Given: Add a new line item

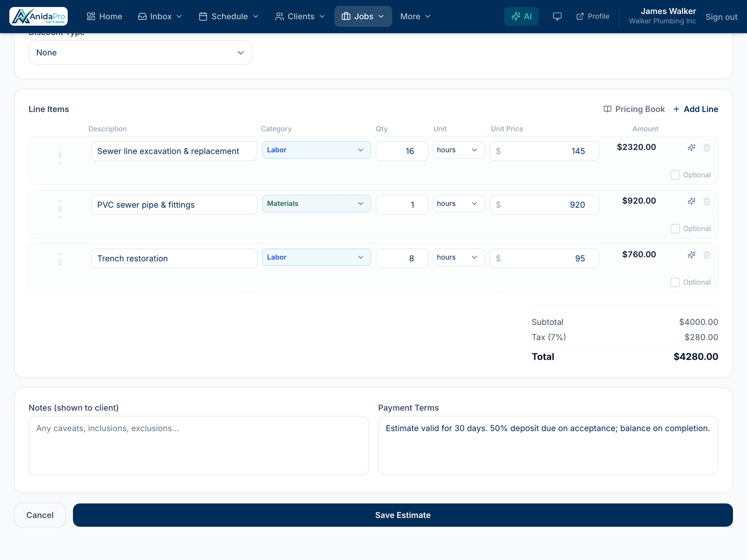Looking at the screenshot, I should tap(696, 109).
